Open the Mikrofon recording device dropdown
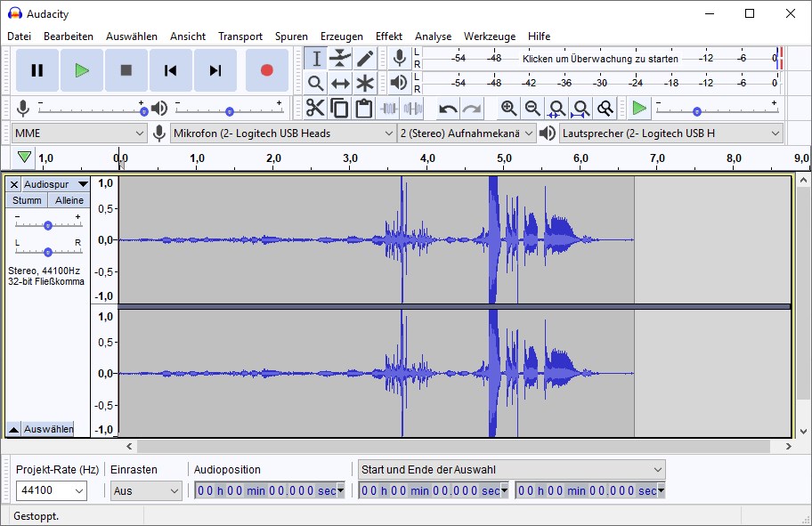Screen dimensions: 812x526 283,134
